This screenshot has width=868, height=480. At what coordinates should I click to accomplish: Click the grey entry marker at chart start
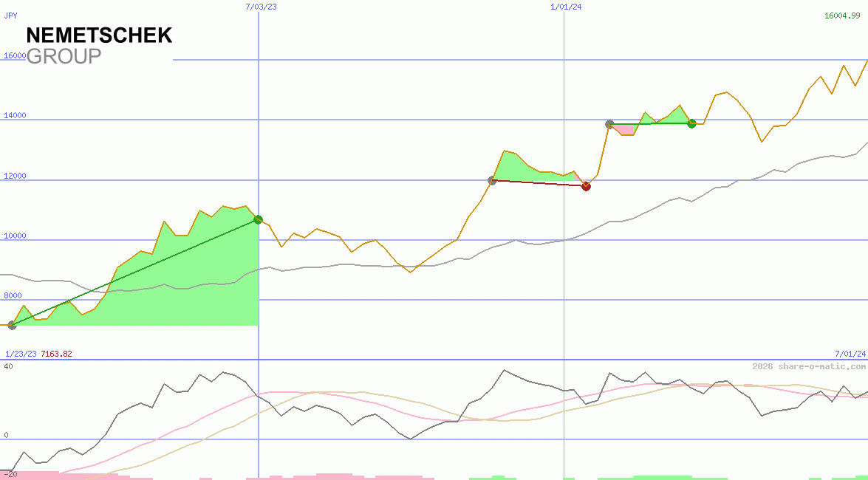click(x=12, y=325)
